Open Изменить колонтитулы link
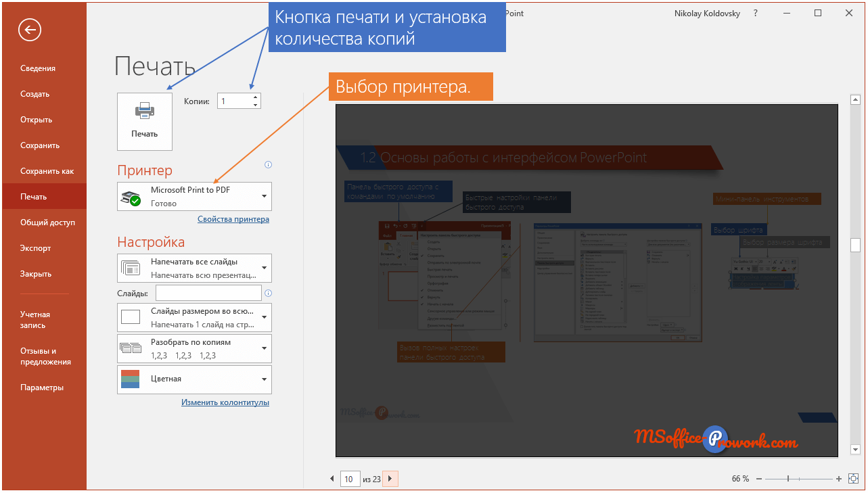Screen dimensions: 868x493 coord(225,402)
